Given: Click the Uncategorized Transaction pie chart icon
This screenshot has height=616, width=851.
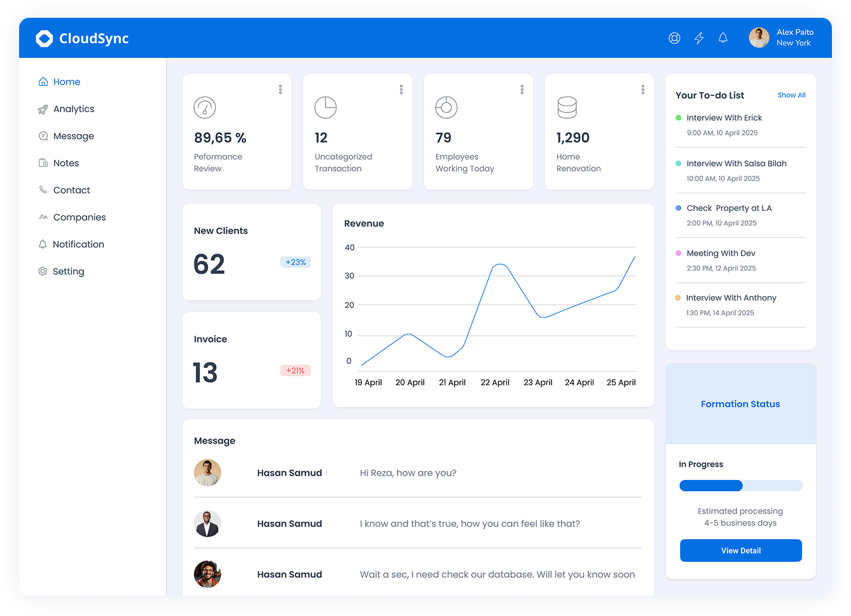Looking at the screenshot, I should coord(326,107).
